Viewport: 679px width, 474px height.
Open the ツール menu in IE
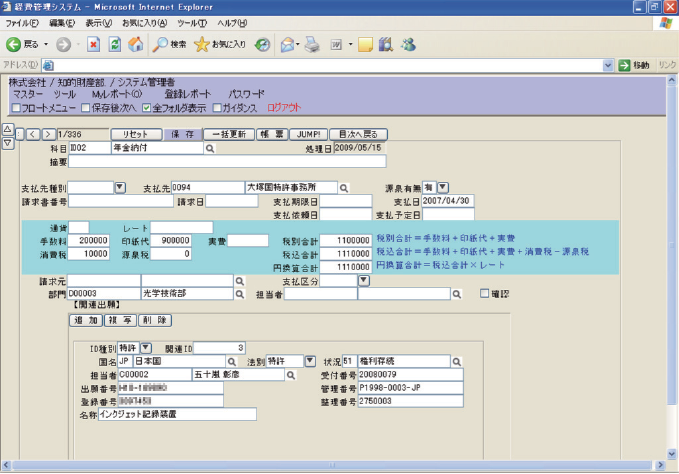coord(192,23)
